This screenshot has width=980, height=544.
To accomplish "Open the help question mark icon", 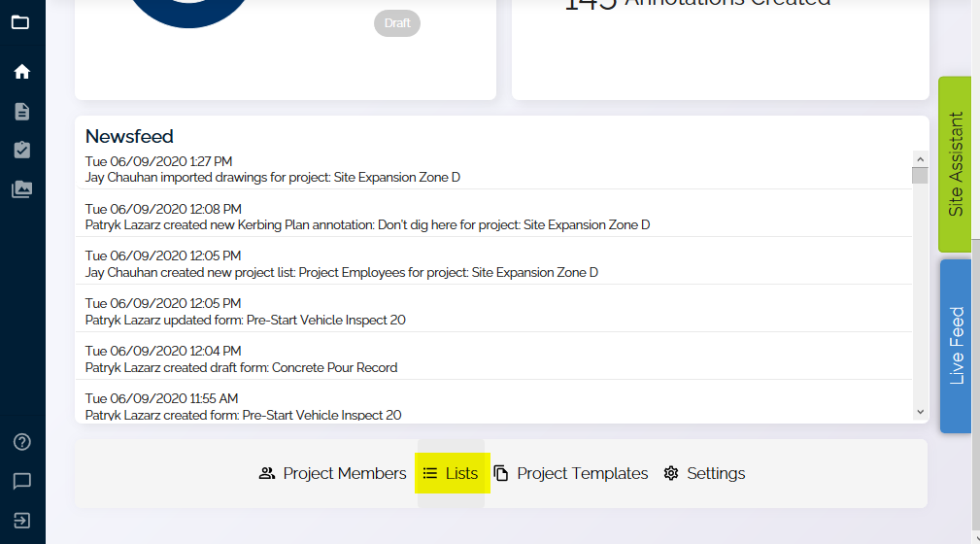I will (x=22, y=442).
